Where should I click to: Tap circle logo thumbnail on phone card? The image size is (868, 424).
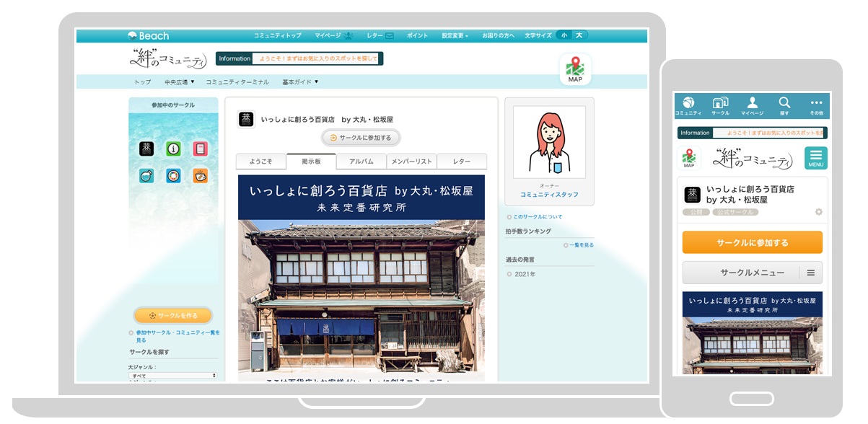point(692,195)
